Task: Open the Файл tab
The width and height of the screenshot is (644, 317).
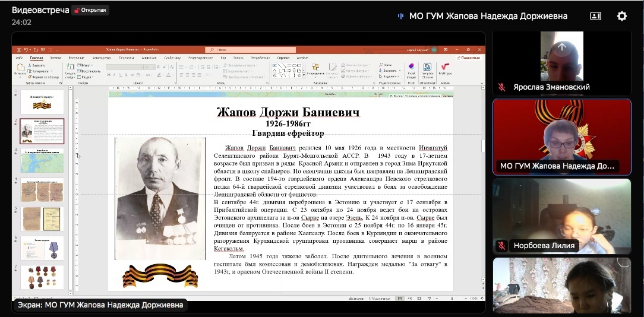Action: (19, 58)
